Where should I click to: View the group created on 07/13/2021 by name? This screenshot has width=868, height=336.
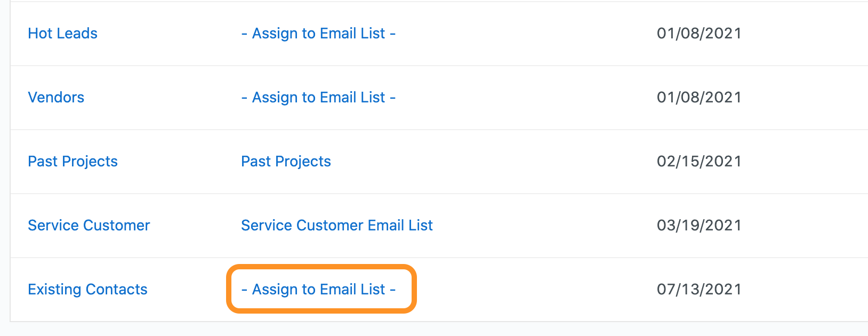[x=87, y=289]
